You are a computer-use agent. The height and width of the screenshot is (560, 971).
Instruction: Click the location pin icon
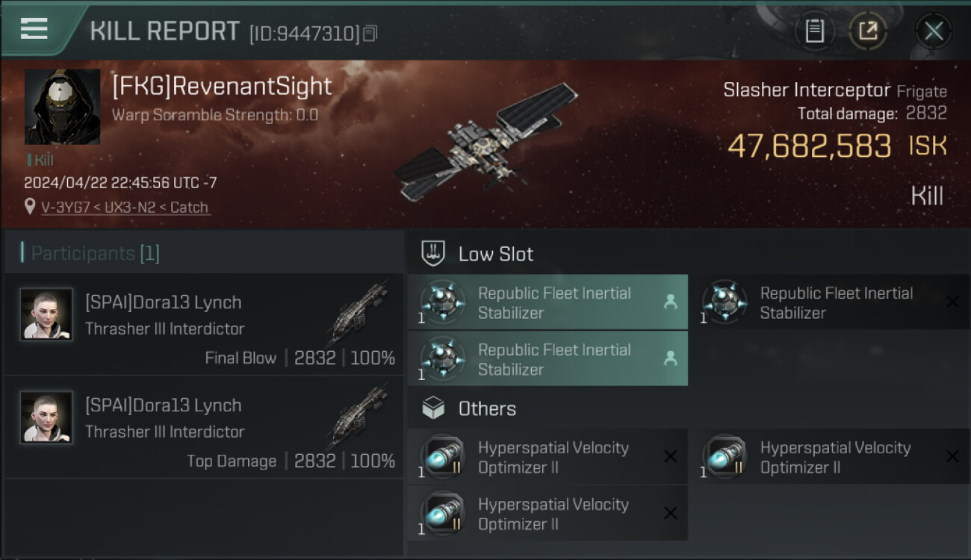point(30,207)
